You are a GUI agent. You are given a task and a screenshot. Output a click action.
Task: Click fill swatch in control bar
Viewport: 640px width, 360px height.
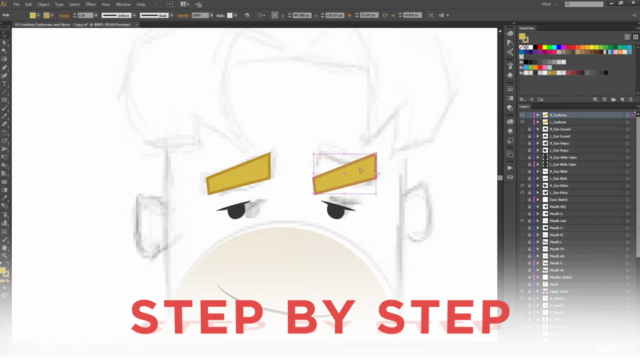(33, 16)
